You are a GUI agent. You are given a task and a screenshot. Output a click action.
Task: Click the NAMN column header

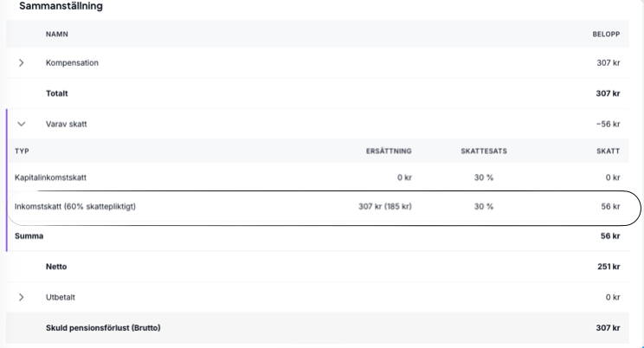point(56,34)
